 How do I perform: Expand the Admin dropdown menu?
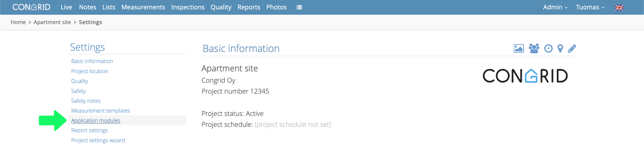555,7
